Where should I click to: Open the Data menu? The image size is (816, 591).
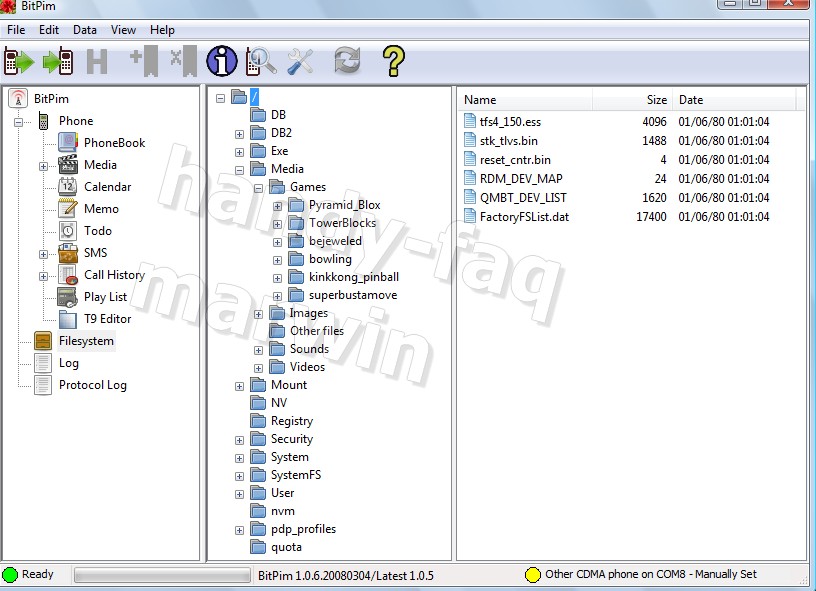pos(85,30)
